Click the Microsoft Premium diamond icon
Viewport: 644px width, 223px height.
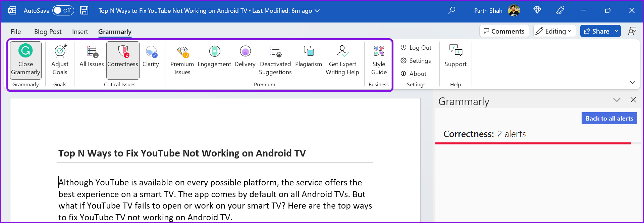click(x=537, y=10)
